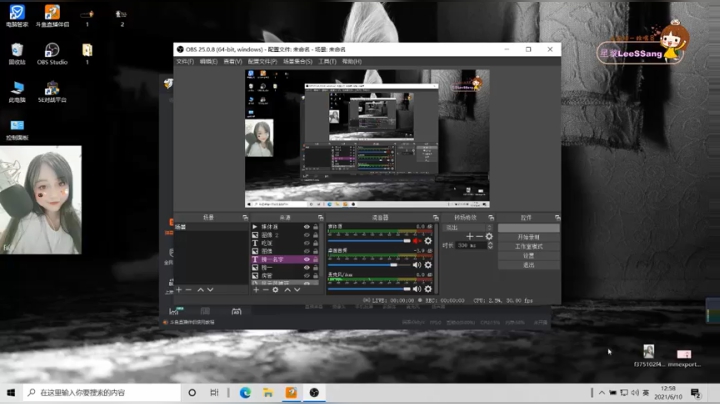
Task: Toggle lock of highlighted purple text source
Action: tap(315, 259)
